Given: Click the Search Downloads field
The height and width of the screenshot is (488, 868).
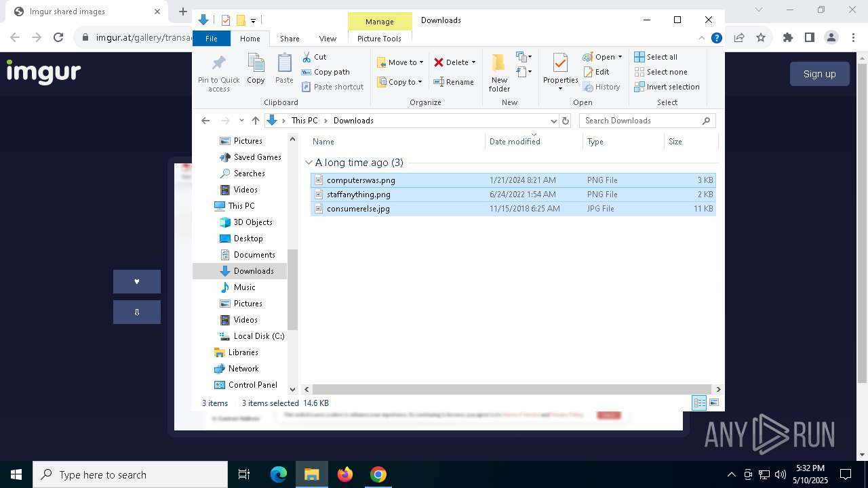Looking at the screenshot, I should (647, 121).
